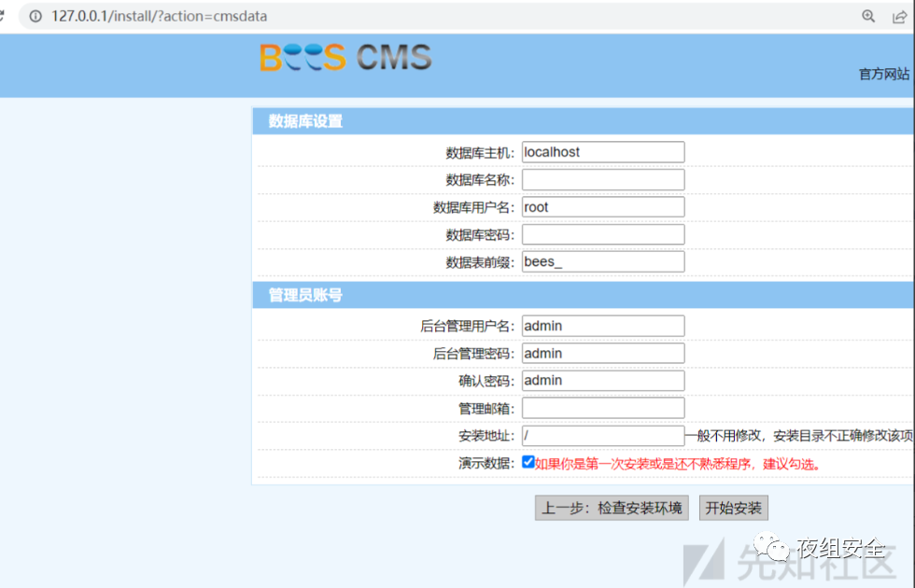Uncheck the 演示数据 checkbox
This screenshot has height=588, width=915.
[528, 462]
